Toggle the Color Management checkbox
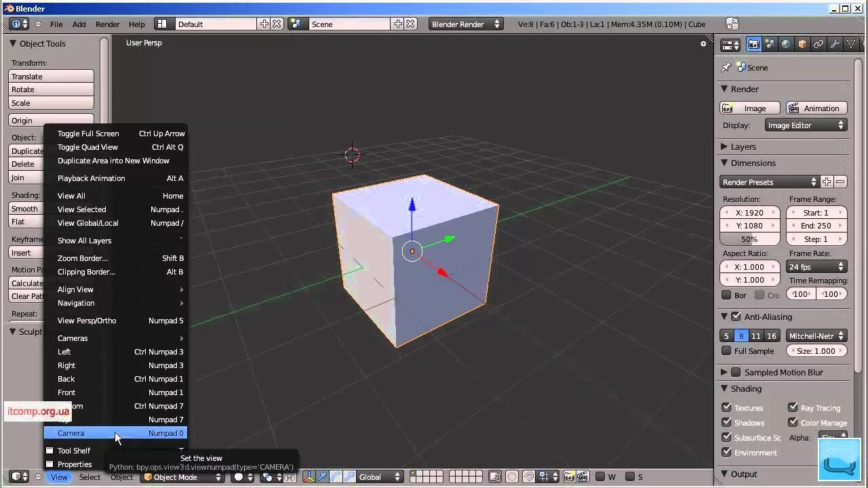Viewport: 868px width, 488px height. pos(793,422)
